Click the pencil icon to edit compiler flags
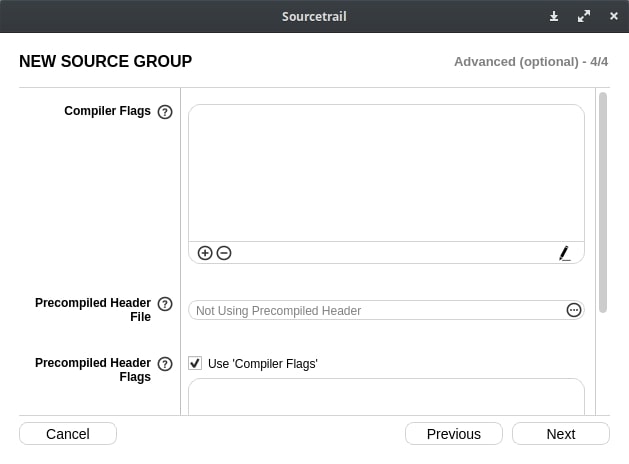 tap(564, 253)
